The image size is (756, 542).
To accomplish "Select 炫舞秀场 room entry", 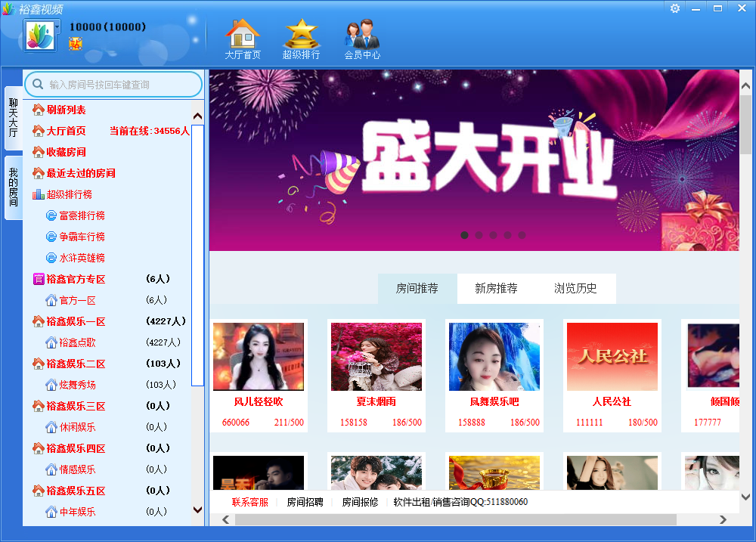I will [x=77, y=385].
